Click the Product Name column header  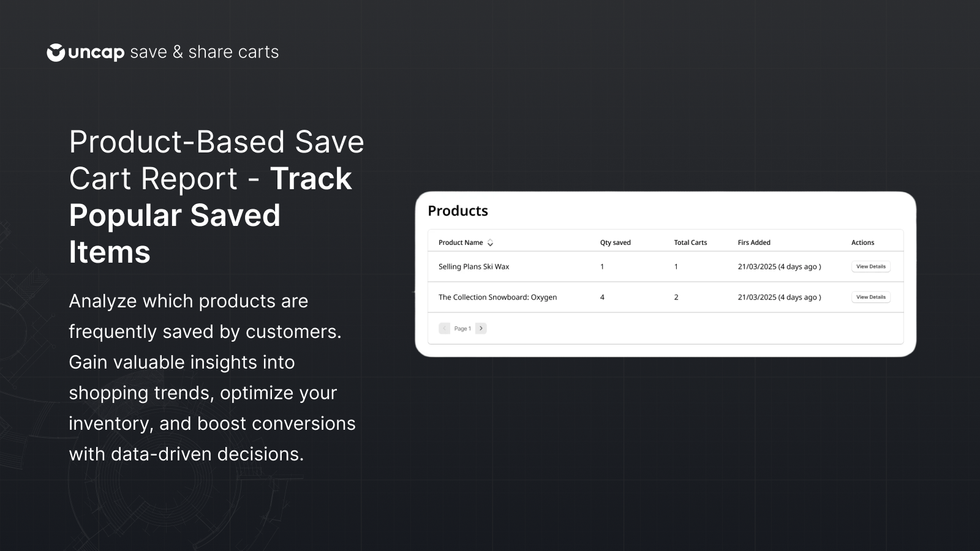pyautogui.click(x=461, y=243)
